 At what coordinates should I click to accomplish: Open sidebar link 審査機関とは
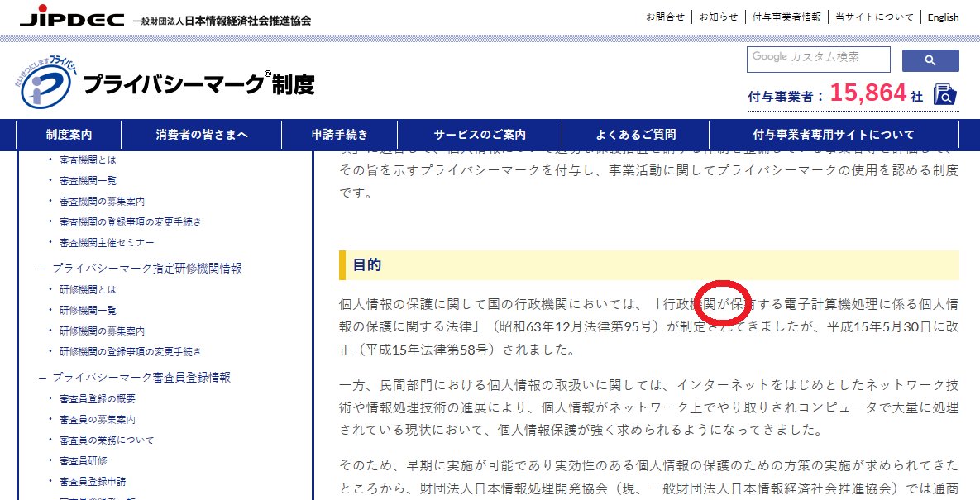click(88, 160)
